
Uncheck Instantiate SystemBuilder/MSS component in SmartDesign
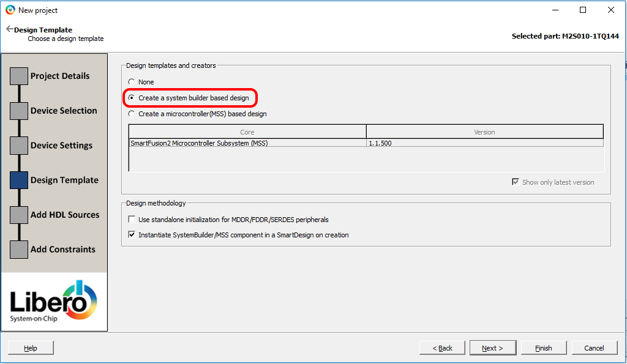coord(132,234)
